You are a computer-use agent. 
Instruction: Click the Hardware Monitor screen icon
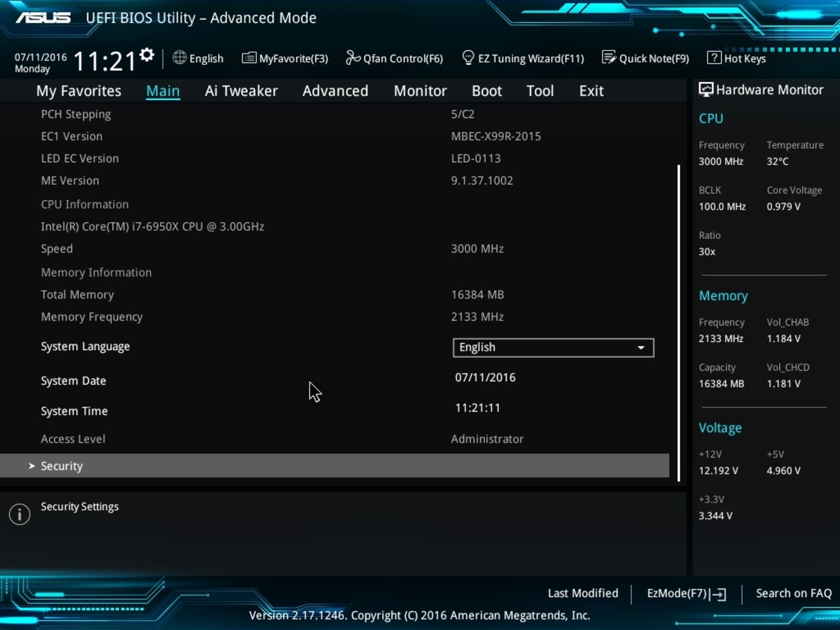(x=706, y=90)
